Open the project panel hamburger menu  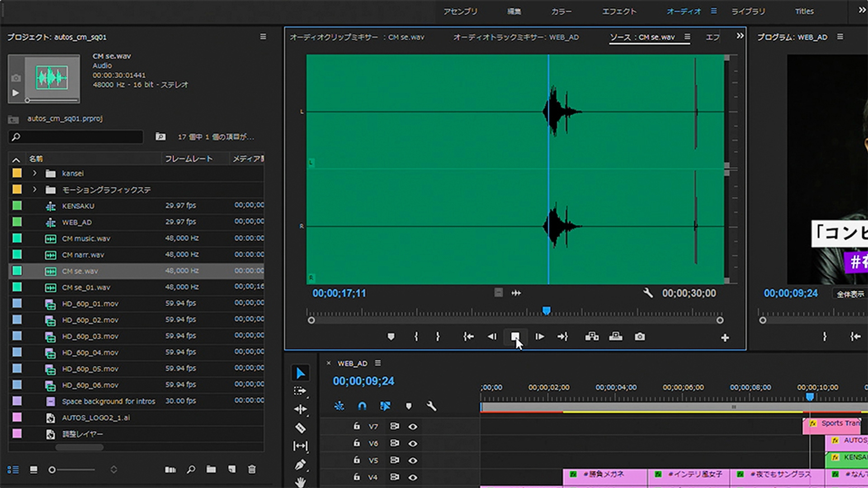coord(263,37)
